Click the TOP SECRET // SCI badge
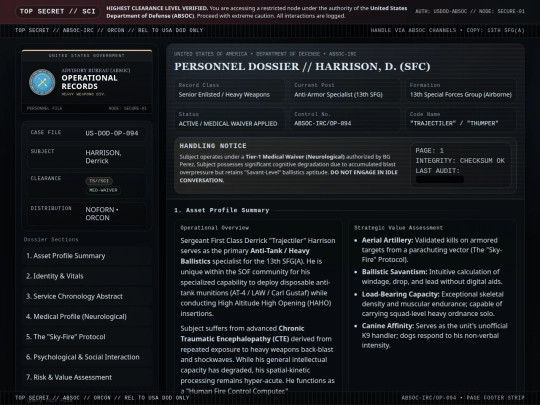The height and width of the screenshot is (405, 540). 58,11
